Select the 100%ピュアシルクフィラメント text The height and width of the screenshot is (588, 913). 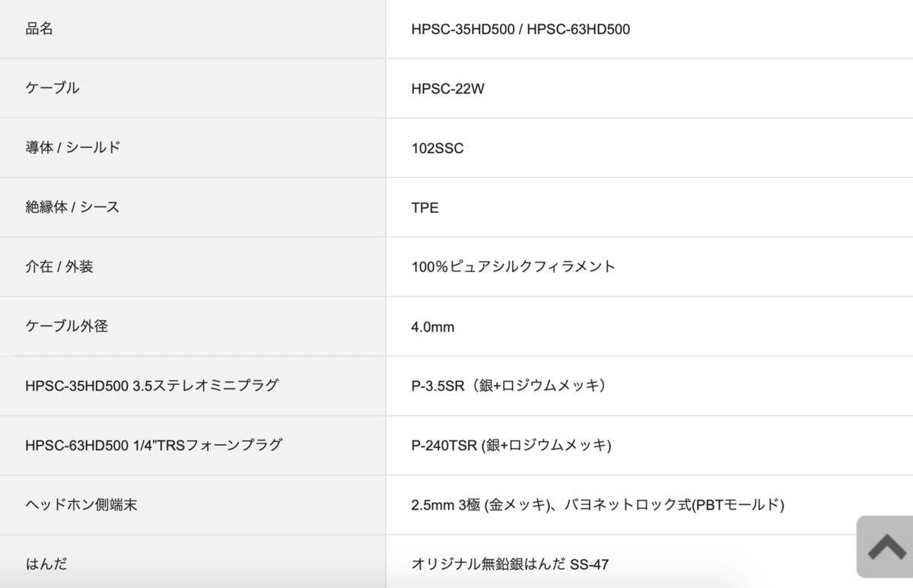coord(513,266)
